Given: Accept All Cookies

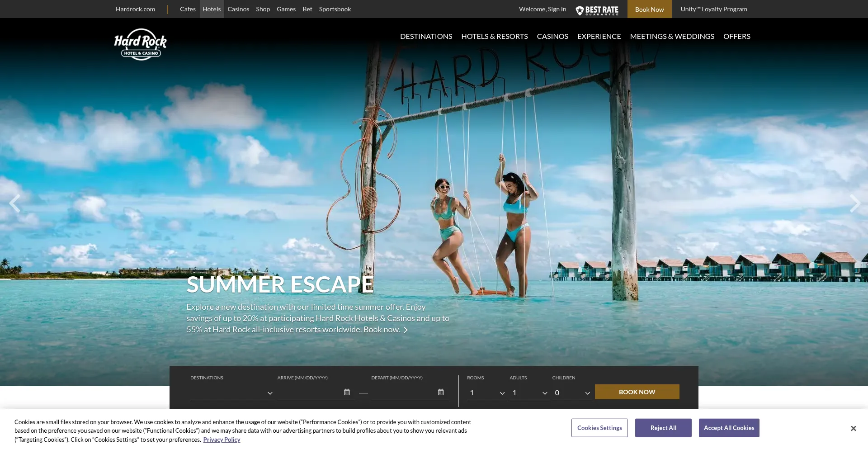Looking at the screenshot, I should pyautogui.click(x=729, y=428).
